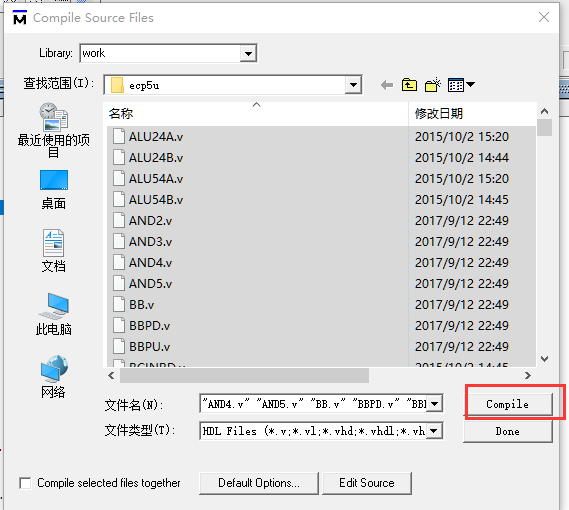The width and height of the screenshot is (569, 510).
Task: Click the vertical scrollbar thumb
Action: pyautogui.click(x=544, y=127)
